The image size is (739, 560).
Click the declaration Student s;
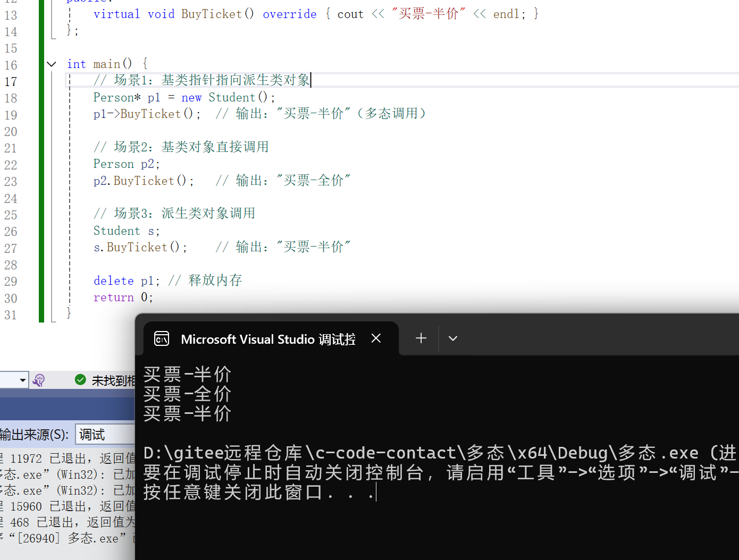tap(127, 231)
